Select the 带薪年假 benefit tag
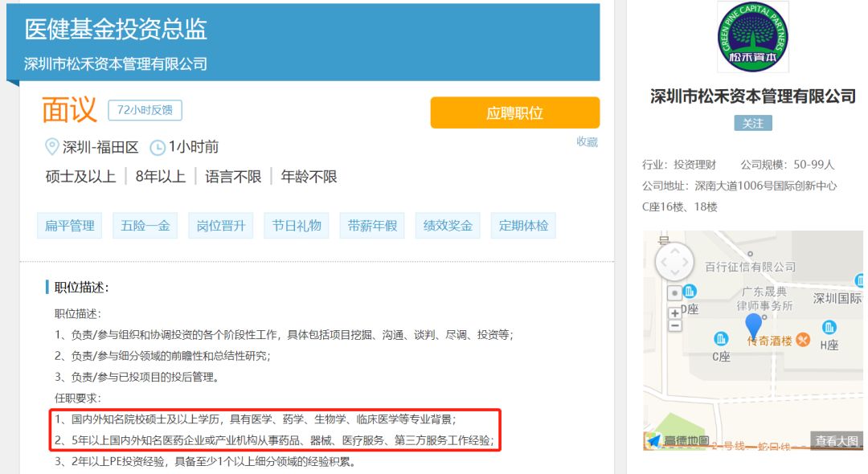Screen dimensions: 868x474 click(372, 226)
